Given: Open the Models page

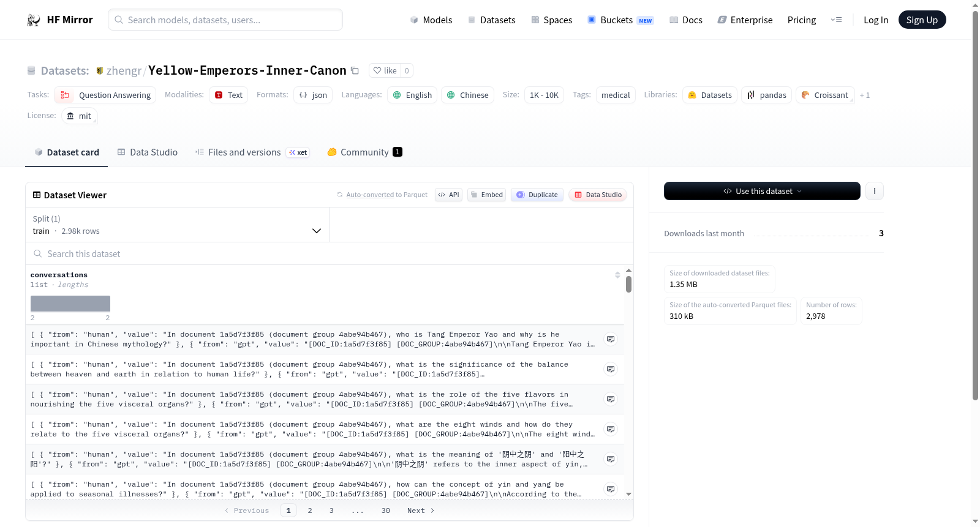Looking at the screenshot, I should [431, 20].
